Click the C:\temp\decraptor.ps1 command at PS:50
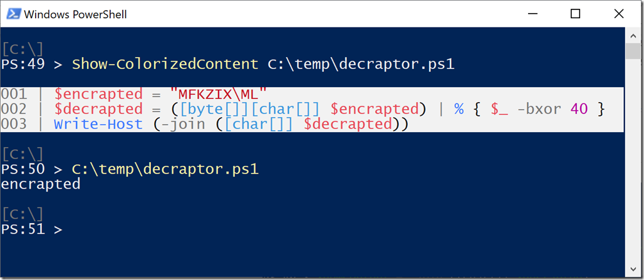Screen dimensions: 644x280 pyautogui.click(x=165, y=169)
